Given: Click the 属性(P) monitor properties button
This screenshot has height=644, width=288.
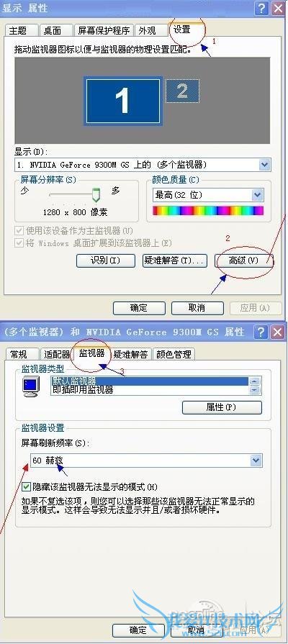Looking at the screenshot, I should click(x=222, y=407).
